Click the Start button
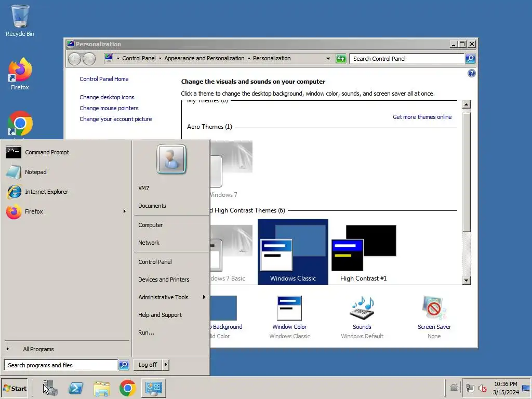 [x=15, y=388]
